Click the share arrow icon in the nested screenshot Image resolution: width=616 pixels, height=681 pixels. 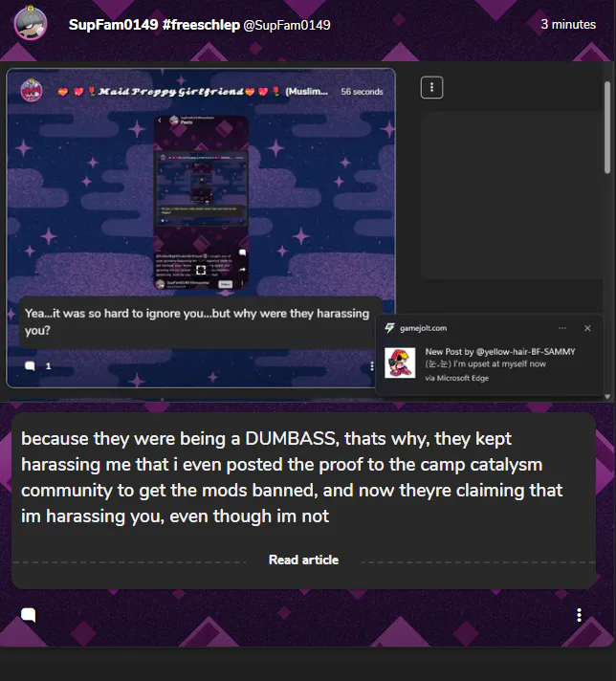pyautogui.click(x=242, y=270)
